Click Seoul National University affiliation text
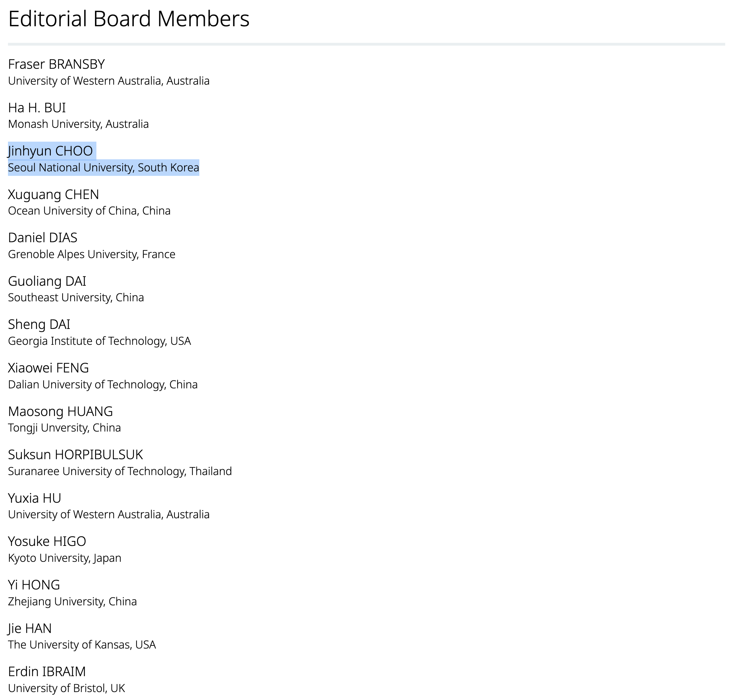 pyautogui.click(x=103, y=168)
